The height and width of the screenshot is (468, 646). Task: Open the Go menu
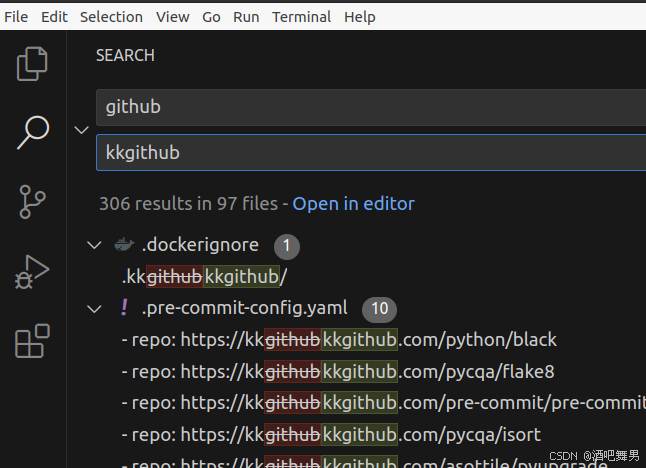[211, 17]
